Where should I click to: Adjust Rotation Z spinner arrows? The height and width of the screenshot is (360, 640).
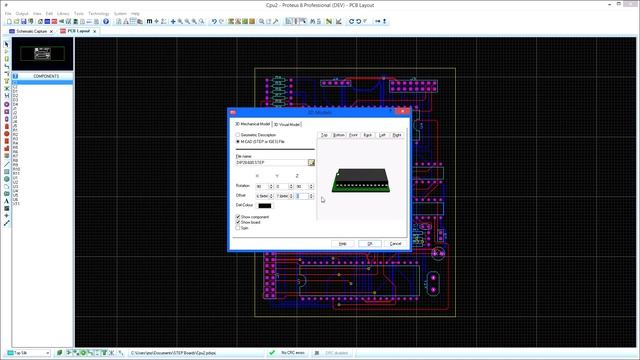click(x=311, y=186)
